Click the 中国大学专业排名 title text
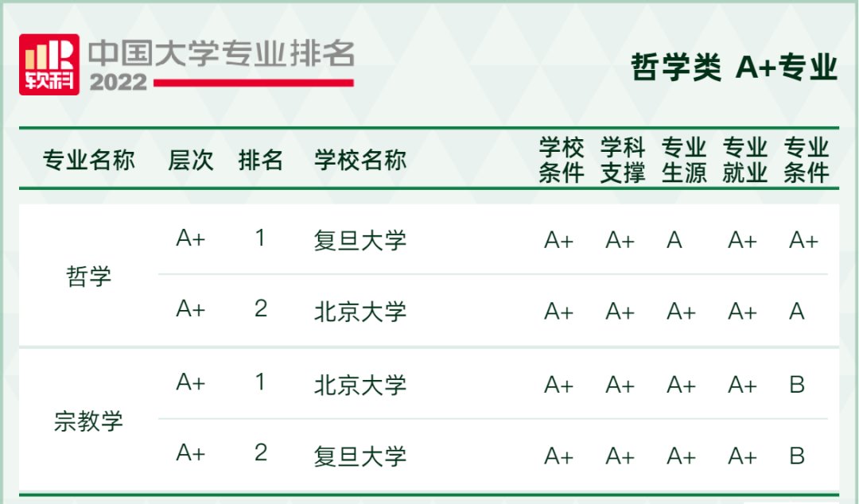The height and width of the screenshot is (504, 859). [x=221, y=52]
